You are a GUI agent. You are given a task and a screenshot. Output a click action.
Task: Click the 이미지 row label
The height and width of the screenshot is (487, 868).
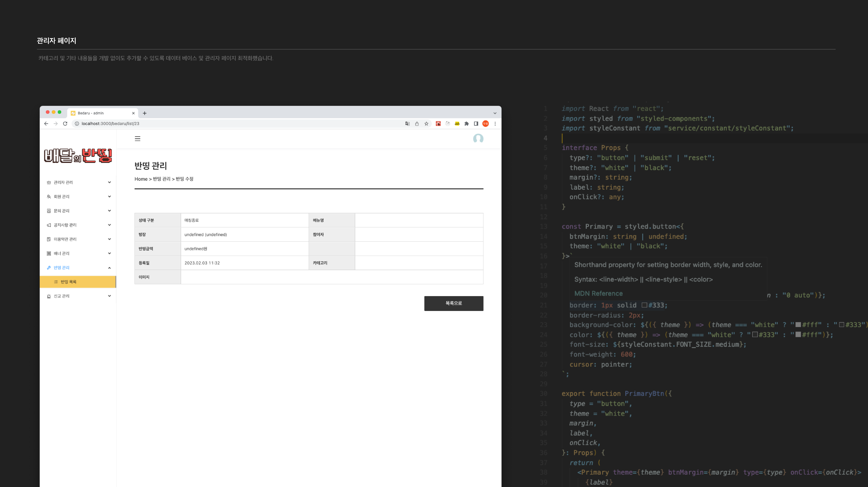(144, 277)
